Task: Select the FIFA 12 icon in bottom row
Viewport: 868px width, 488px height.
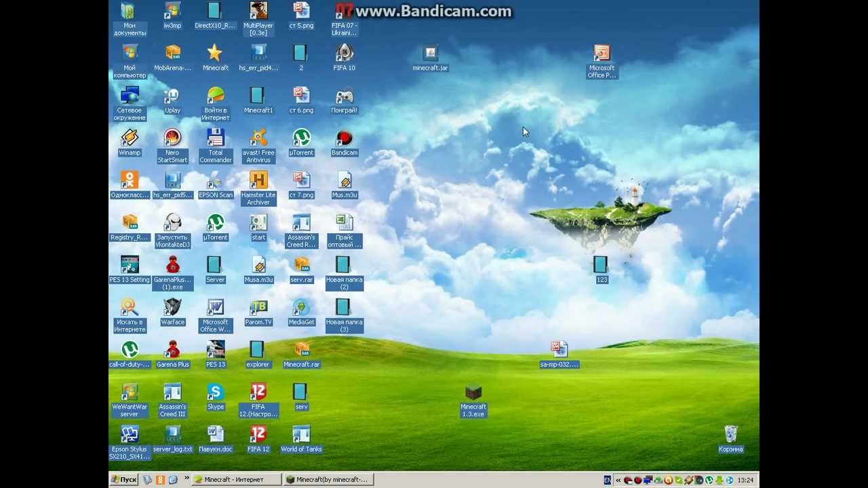Action: [x=258, y=434]
